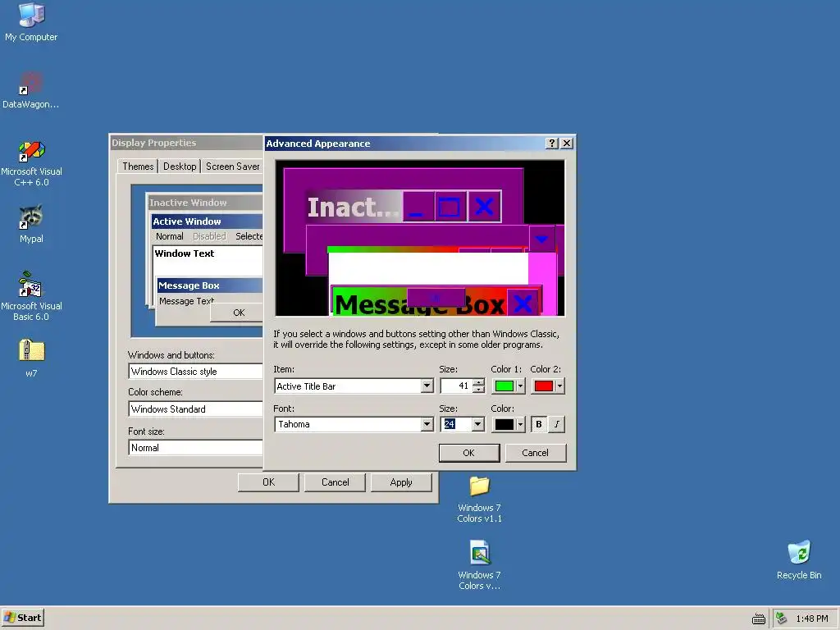Click the taskbar clock showing 1:48 PM

pyautogui.click(x=812, y=619)
